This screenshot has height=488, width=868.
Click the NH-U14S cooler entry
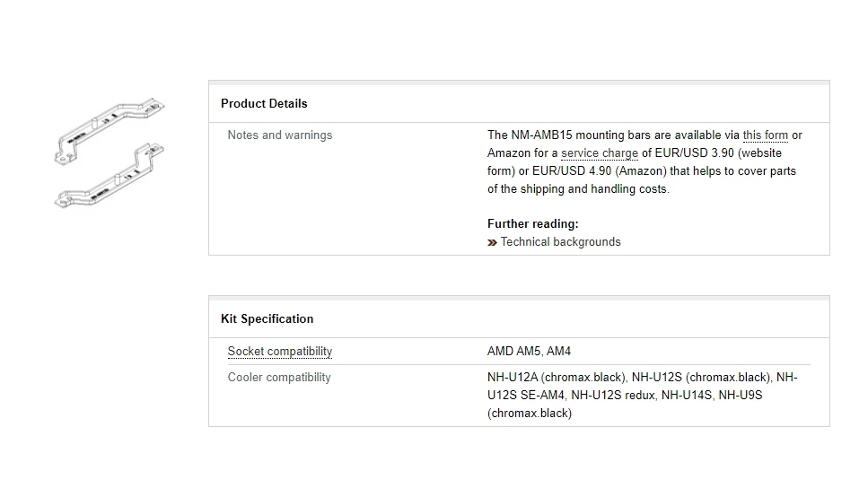pos(686,396)
